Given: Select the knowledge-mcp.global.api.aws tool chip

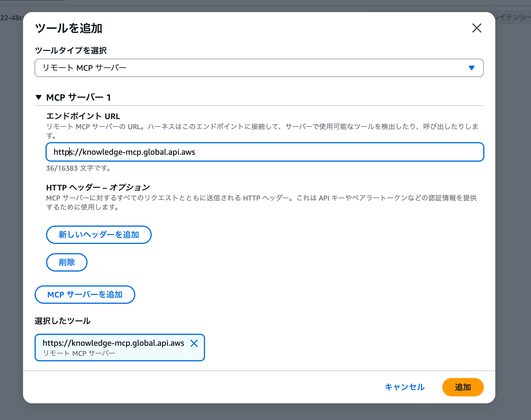Looking at the screenshot, I should point(120,348).
